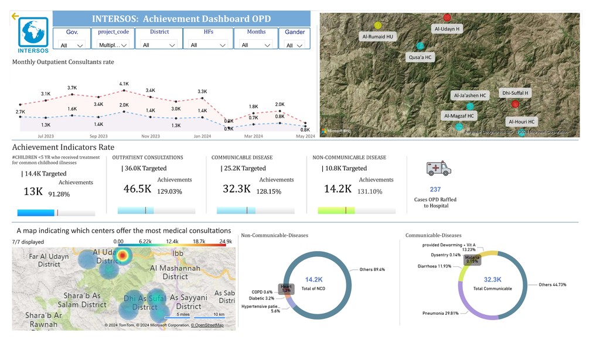Click the 46.5K outpatient achievement value
600x364 pixels.
[x=137, y=188]
